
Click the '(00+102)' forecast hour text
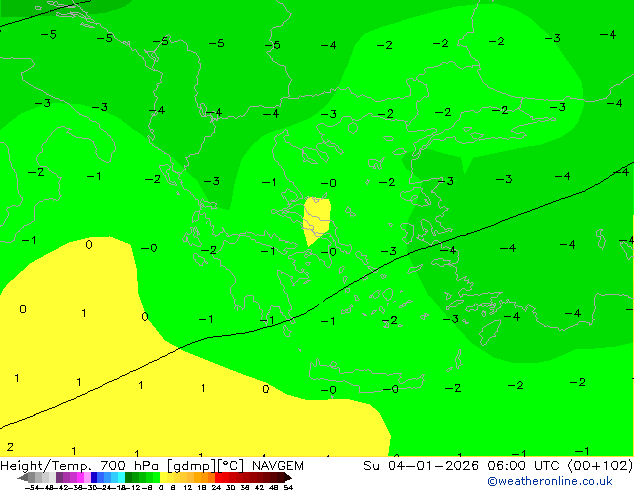click(x=600, y=466)
